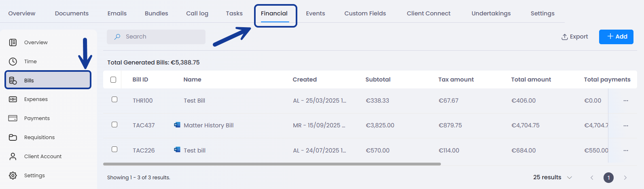This screenshot has height=189, width=644.
Task: Open the sidebar Overview icon
Action: 13,42
